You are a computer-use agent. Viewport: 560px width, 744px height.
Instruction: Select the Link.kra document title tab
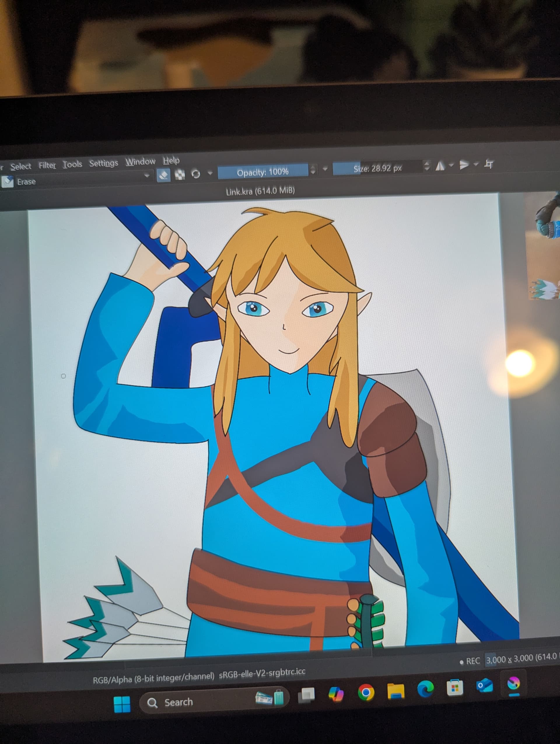pos(260,191)
